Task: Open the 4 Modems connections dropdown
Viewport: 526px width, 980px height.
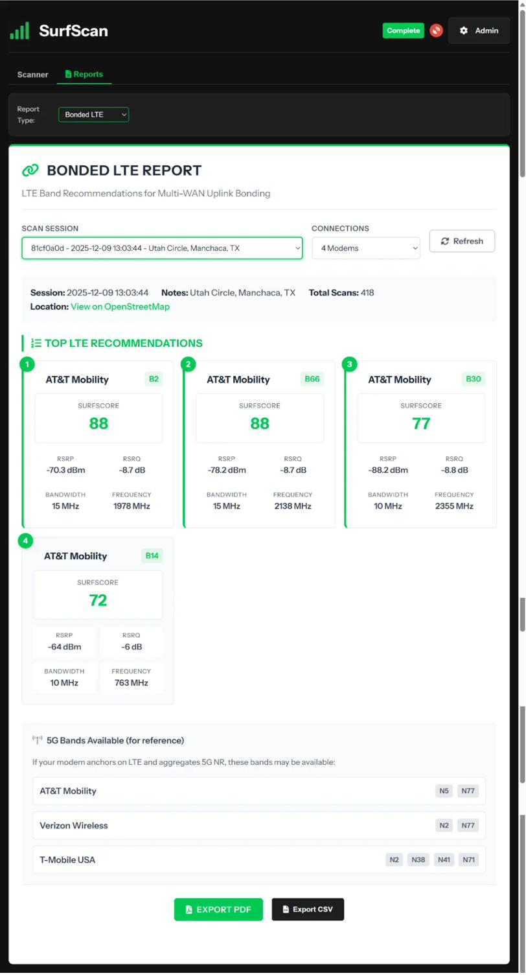Action: tap(366, 248)
